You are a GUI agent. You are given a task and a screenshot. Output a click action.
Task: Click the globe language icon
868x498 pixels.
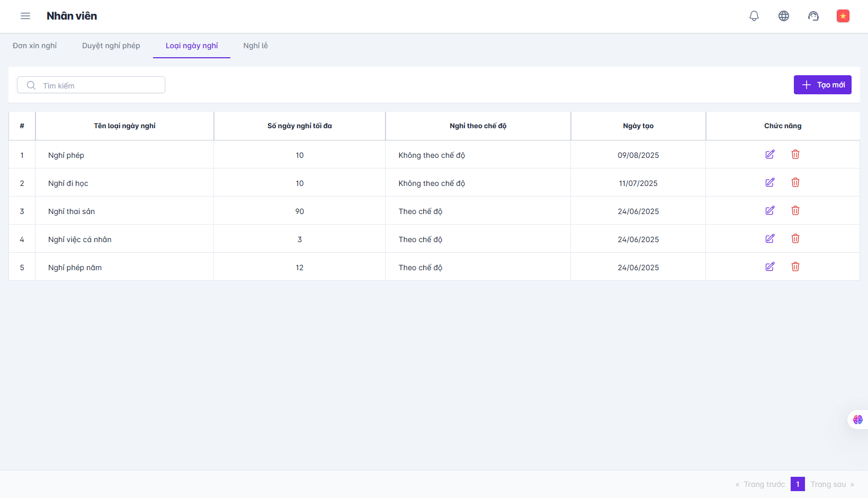pos(784,16)
